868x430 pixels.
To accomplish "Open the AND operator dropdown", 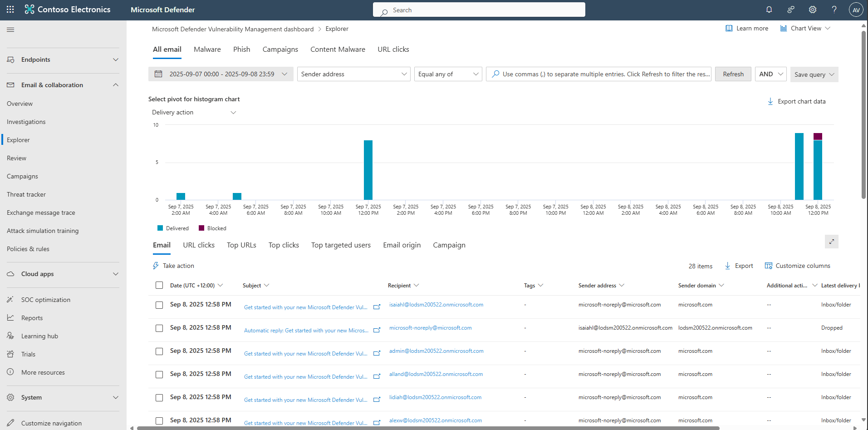I will (770, 74).
